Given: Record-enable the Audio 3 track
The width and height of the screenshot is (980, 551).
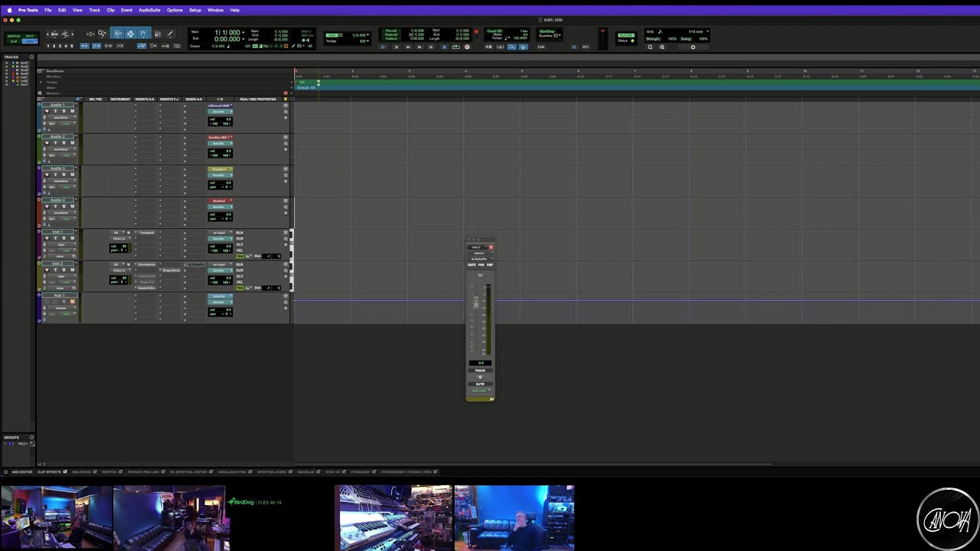Looking at the screenshot, I should coord(46,174).
